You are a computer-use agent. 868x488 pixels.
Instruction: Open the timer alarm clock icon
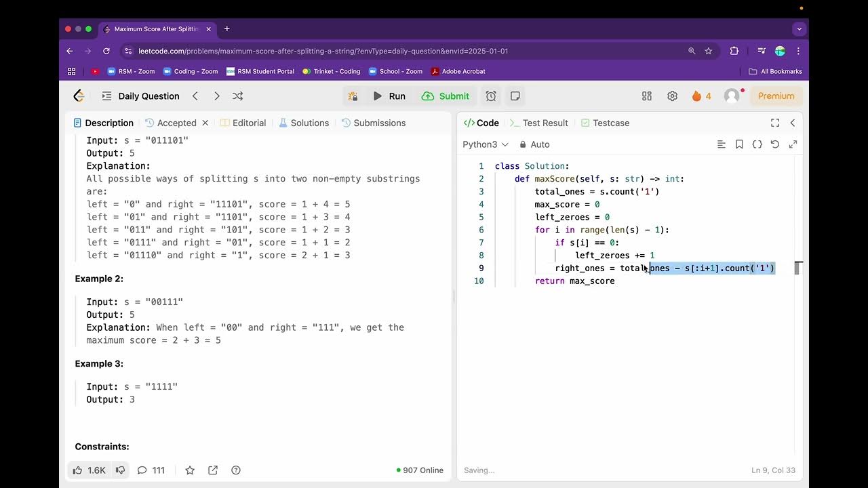pyautogui.click(x=491, y=96)
